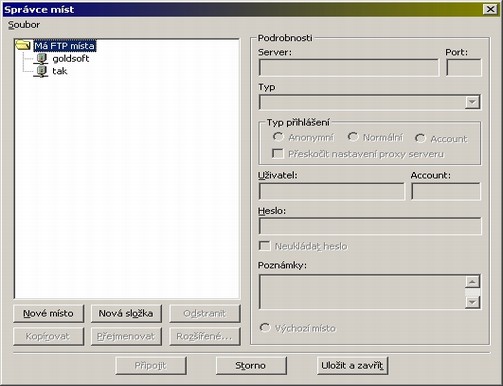Click the Odstranit button
Screen dimensions: 503x386
click(x=205, y=313)
